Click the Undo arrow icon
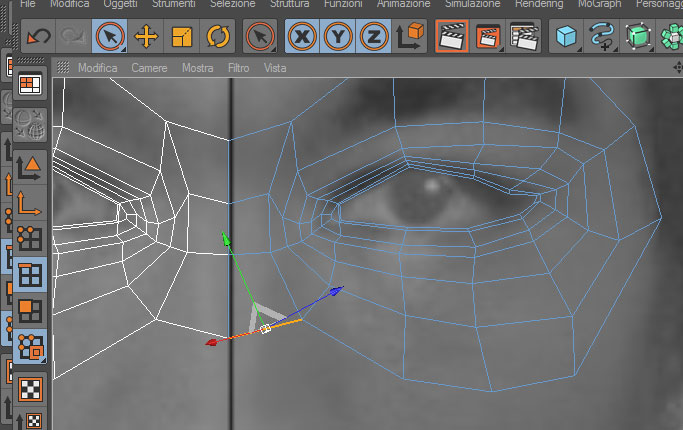This screenshot has width=683, height=430. pyautogui.click(x=38, y=36)
